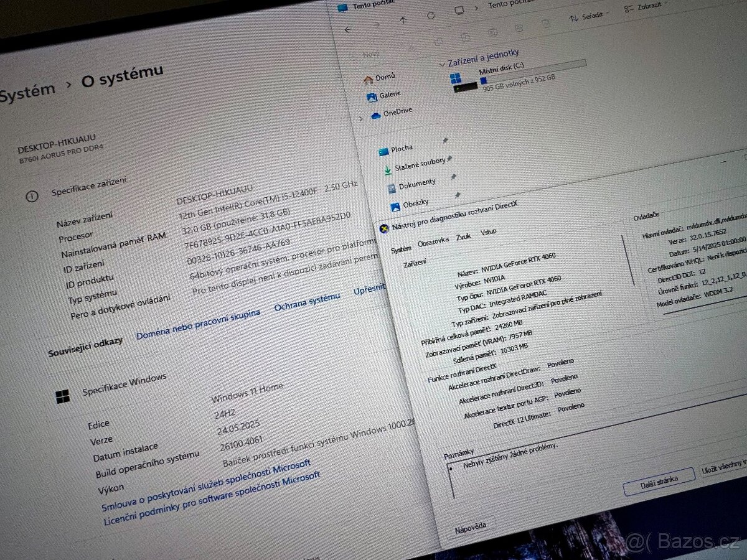Viewport: 747px width, 560px height.
Task: Open Domů in the navigation pane
Action: pyautogui.click(x=385, y=78)
